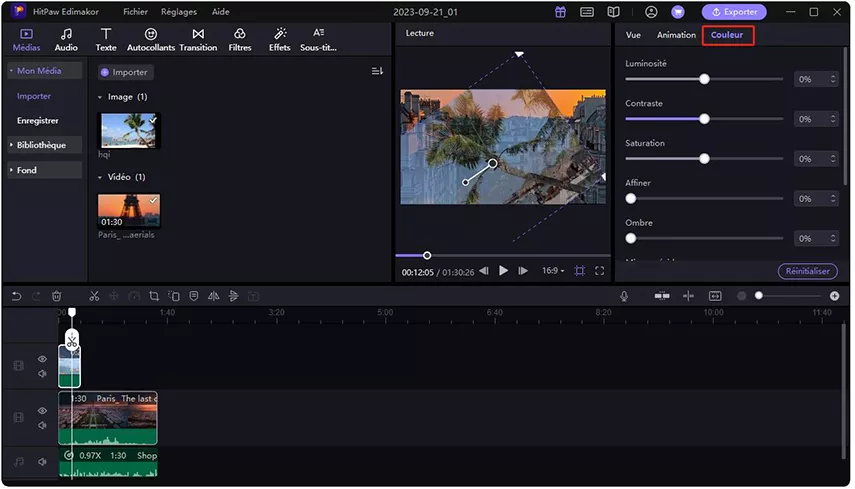Image resolution: width=855 pixels, height=489 pixels.
Task: Hide the top image track
Action: click(x=42, y=359)
